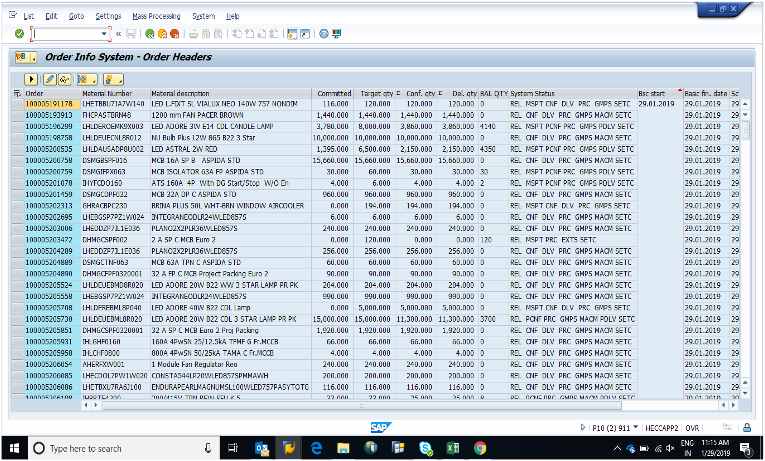Open Skype from the taskbar

coord(426,448)
